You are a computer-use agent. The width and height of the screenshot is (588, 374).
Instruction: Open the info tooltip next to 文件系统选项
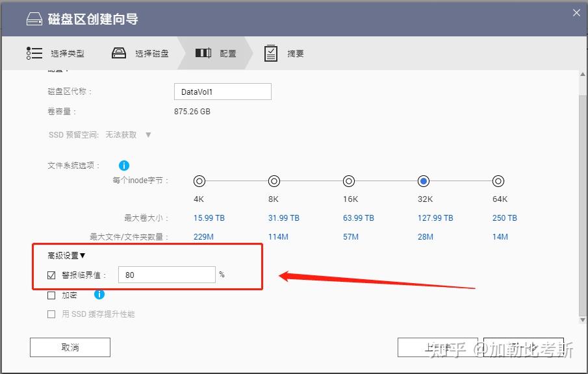pos(124,166)
